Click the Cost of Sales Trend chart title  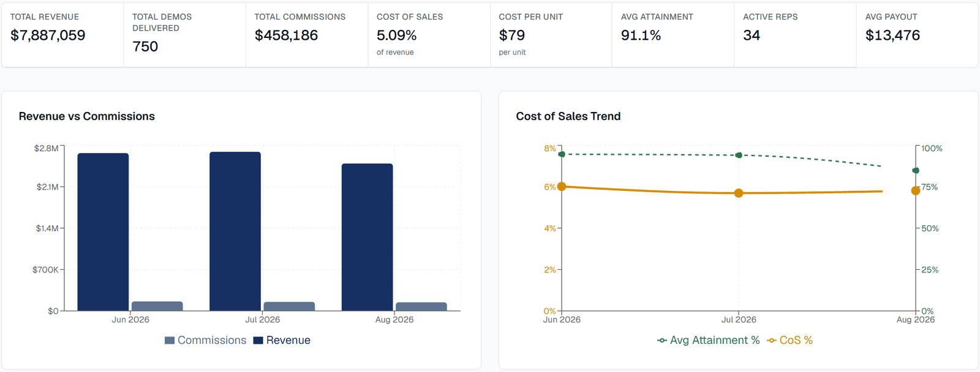568,116
